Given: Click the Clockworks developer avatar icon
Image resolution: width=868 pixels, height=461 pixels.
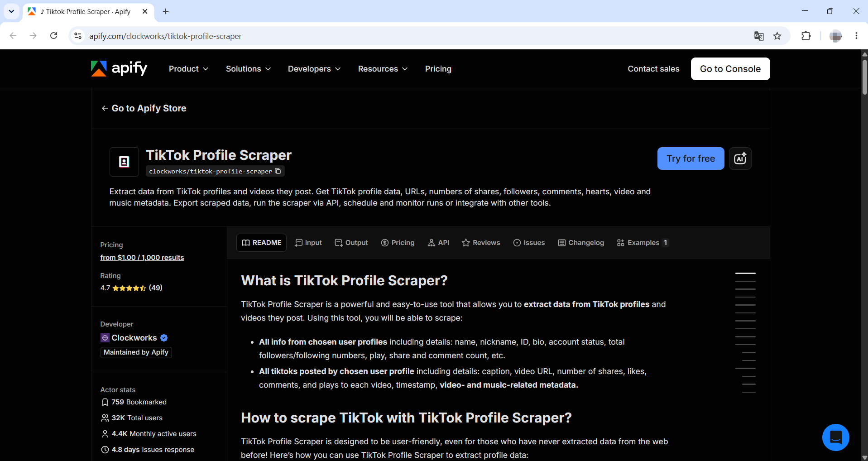Looking at the screenshot, I should tap(105, 338).
